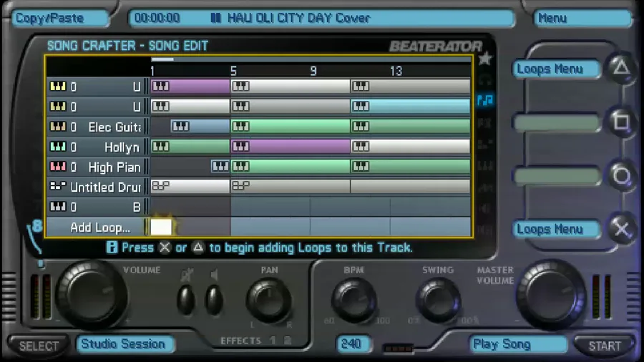644x362 pixels.
Task: Adjust the Pan knob
Action: (x=269, y=301)
